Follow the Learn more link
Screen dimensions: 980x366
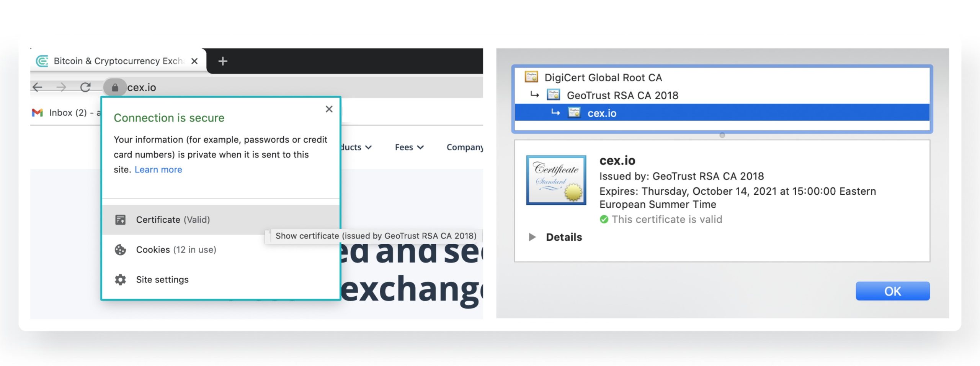pos(158,169)
